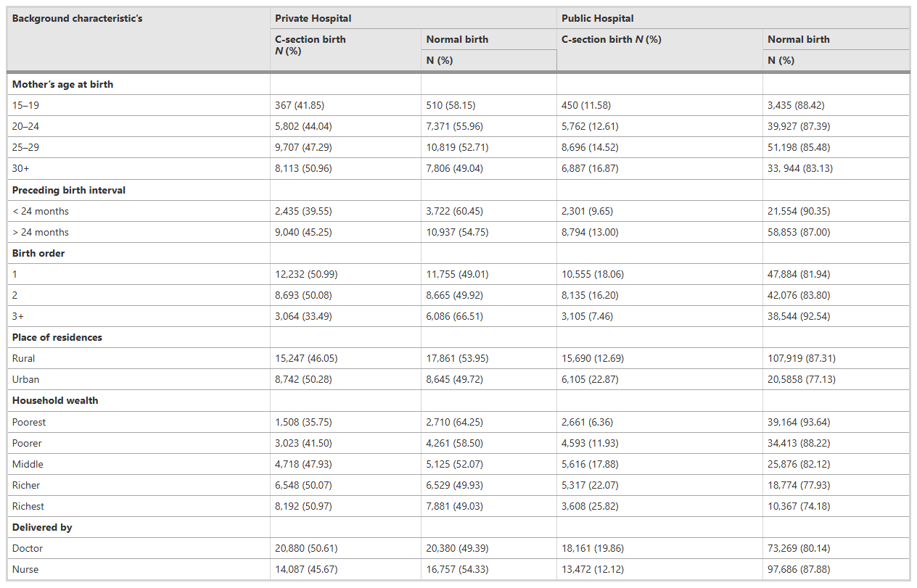The height and width of the screenshot is (588, 917).
Task: Click the < 24 months row label
Action: click(x=41, y=211)
